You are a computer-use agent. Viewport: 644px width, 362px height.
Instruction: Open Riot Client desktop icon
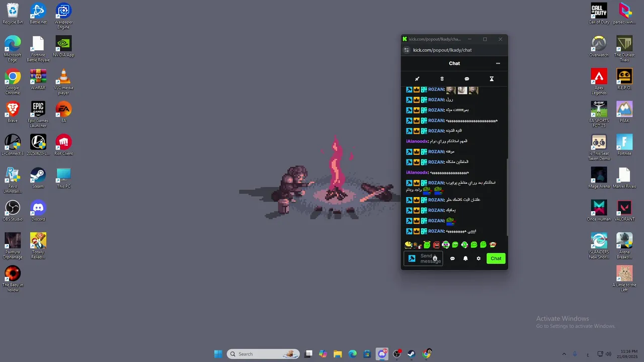click(63, 145)
